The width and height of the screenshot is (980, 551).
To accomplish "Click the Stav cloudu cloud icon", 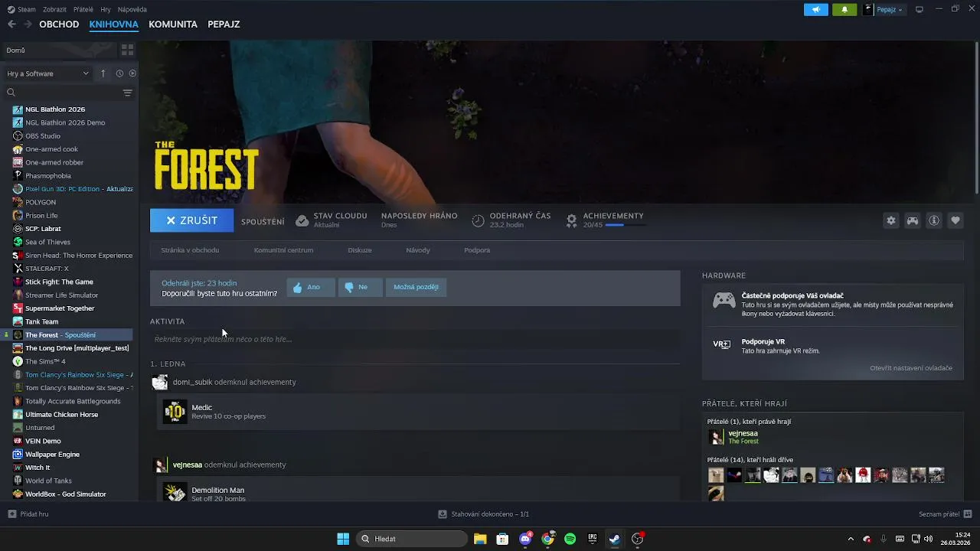I will coord(302,220).
